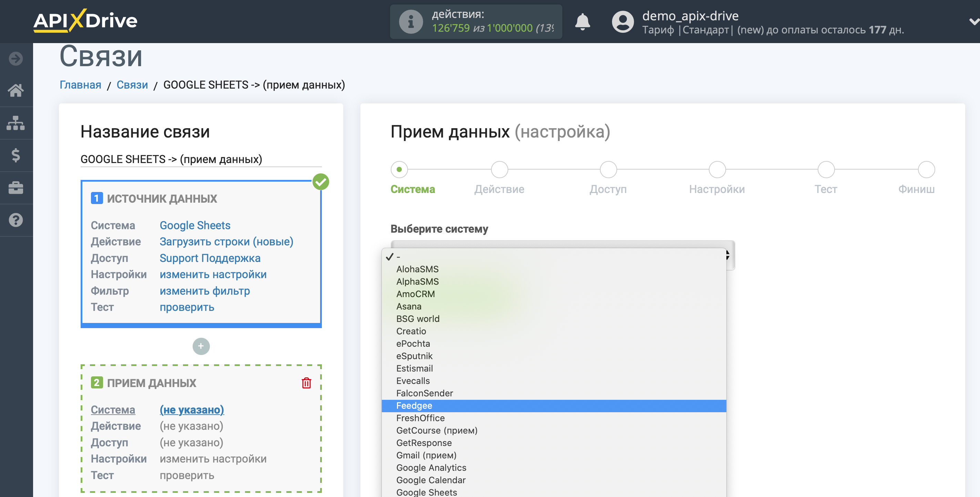
Task: Choose Estismail from the list
Action: point(554,368)
